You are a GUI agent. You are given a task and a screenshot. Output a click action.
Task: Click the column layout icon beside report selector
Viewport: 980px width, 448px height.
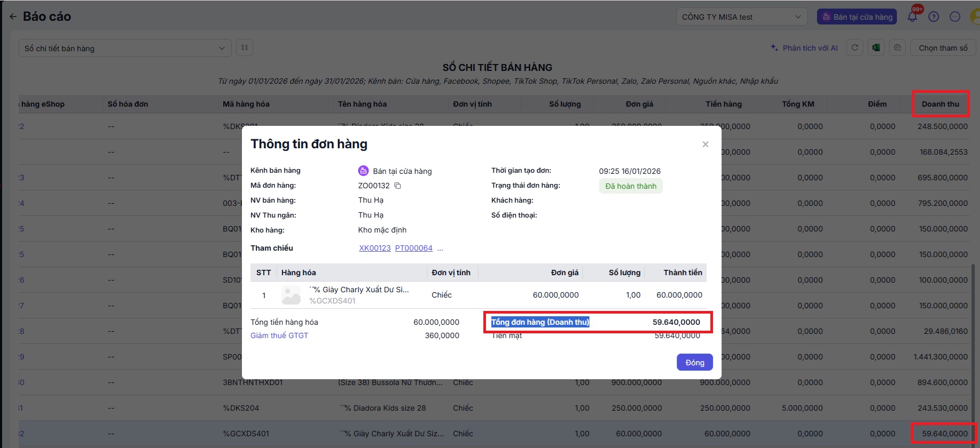click(245, 48)
